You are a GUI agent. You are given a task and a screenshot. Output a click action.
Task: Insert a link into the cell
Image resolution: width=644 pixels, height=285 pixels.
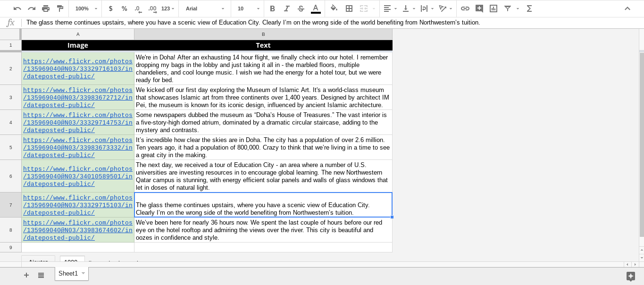[x=465, y=8]
